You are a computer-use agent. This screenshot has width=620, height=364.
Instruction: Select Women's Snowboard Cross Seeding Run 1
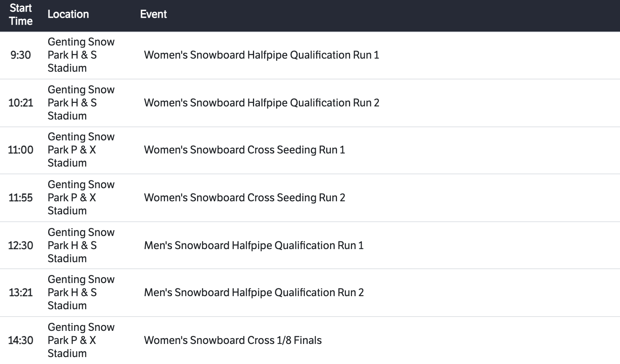click(244, 150)
